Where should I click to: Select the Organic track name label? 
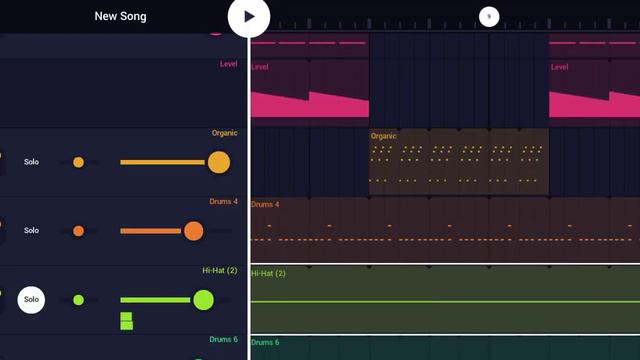click(x=224, y=133)
